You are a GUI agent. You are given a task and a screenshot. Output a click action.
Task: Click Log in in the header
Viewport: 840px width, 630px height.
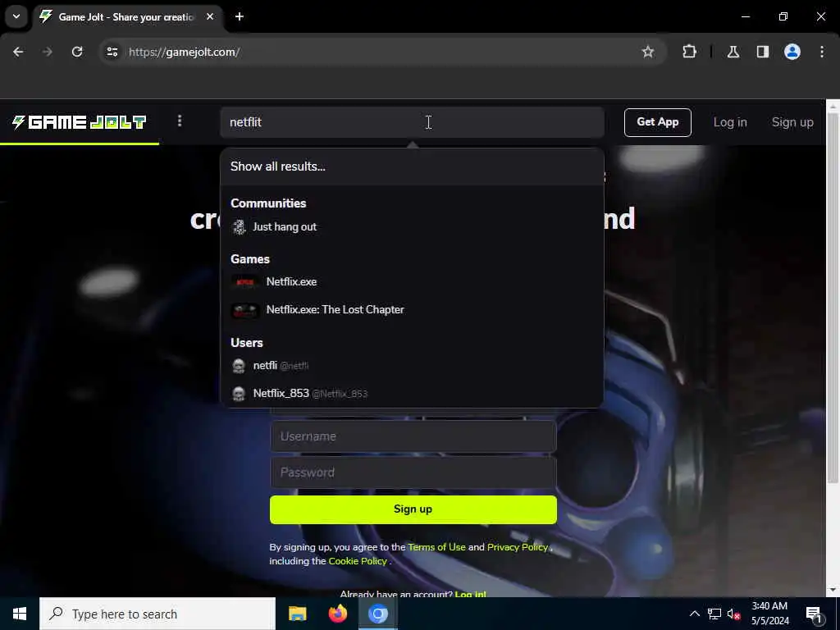pyautogui.click(x=729, y=122)
